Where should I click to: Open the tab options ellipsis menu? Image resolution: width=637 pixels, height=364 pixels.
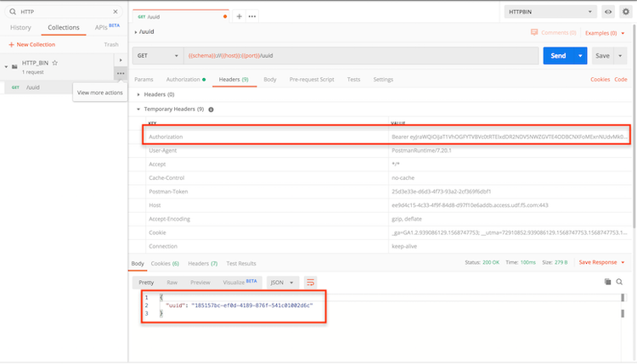[x=252, y=16]
